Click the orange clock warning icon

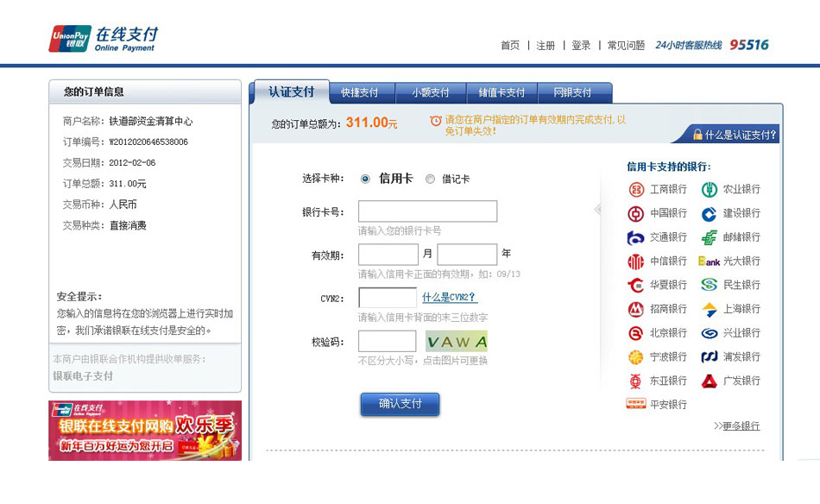[x=436, y=121]
